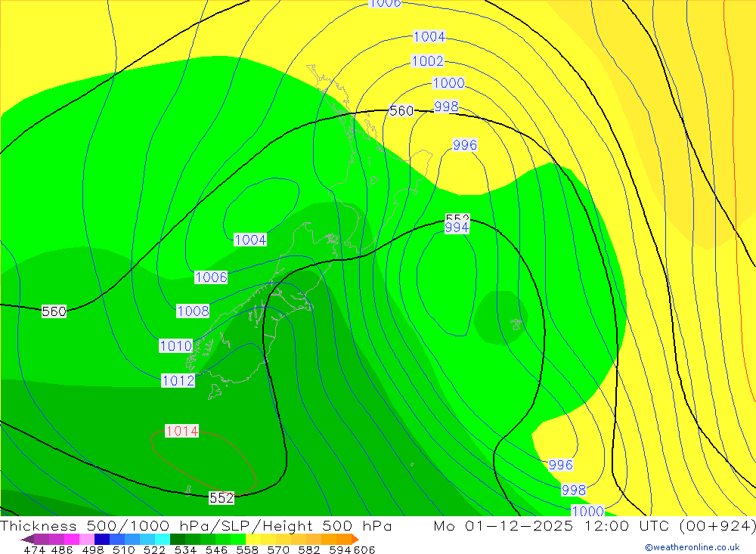Click the light pink legend swatch
Image resolution: width=756 pixels, height=554 pixels.
tap(87, 539)
